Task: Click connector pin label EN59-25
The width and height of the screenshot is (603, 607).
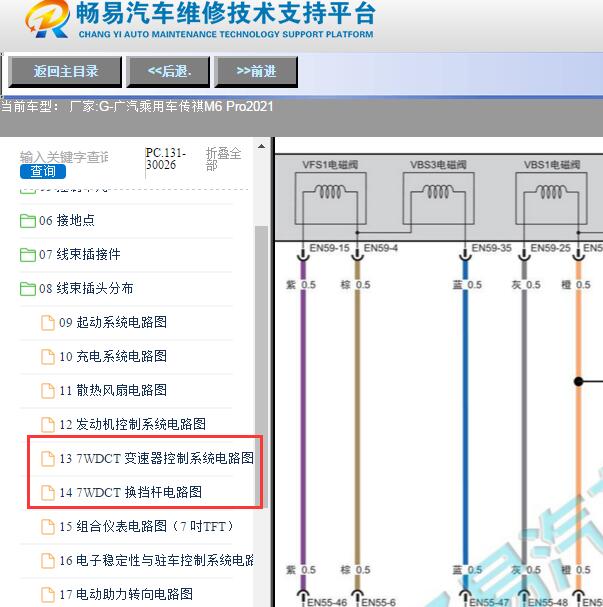Action: point(550,248)
